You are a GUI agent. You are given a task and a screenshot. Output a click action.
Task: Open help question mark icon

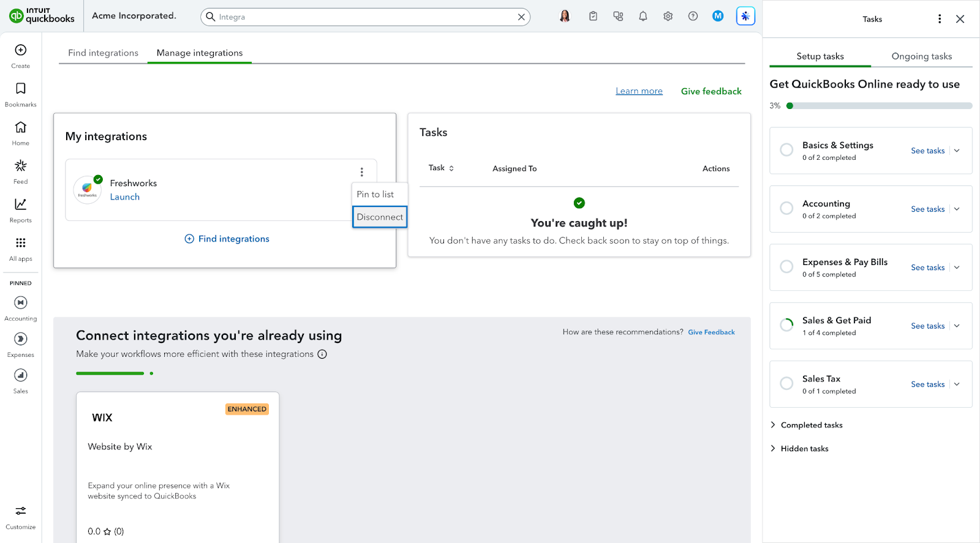(x=693, y=17)
